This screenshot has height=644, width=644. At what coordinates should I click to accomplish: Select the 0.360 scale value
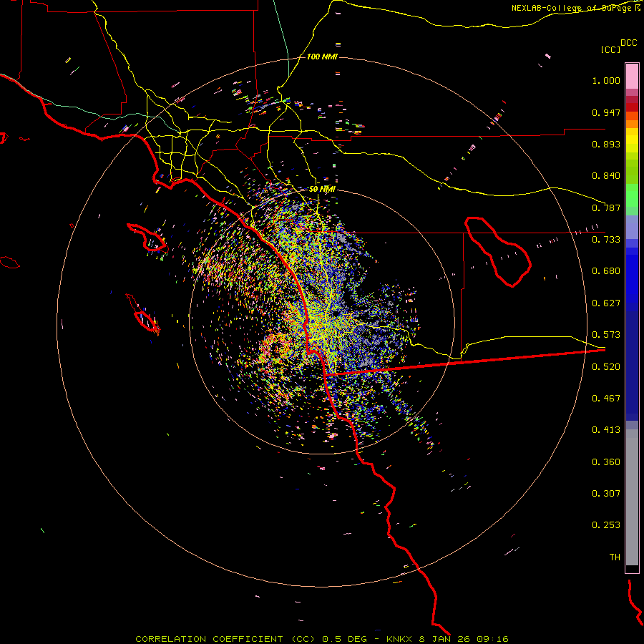[x=606, y=462]
